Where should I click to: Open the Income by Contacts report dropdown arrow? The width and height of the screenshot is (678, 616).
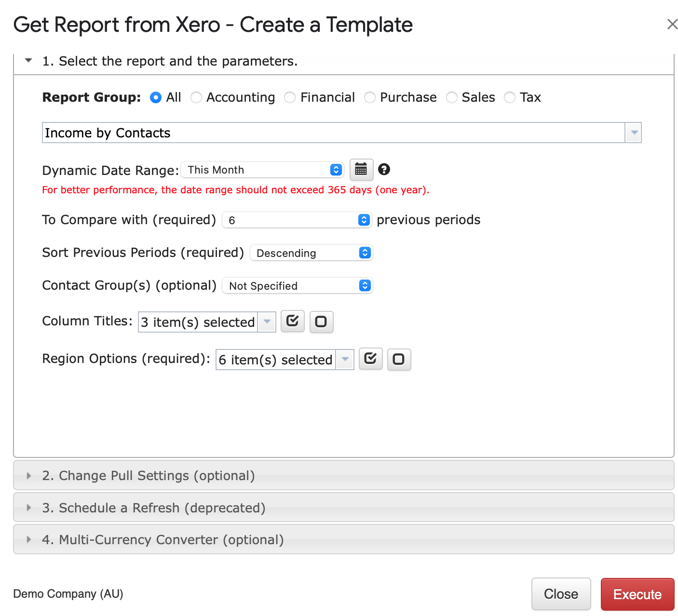(633, 133)
